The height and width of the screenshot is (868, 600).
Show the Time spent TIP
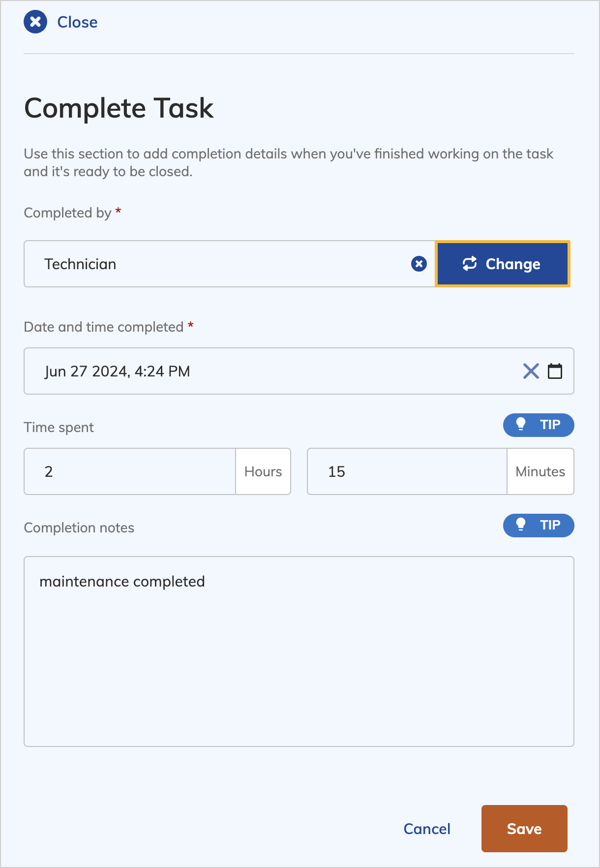pos(539,425)
